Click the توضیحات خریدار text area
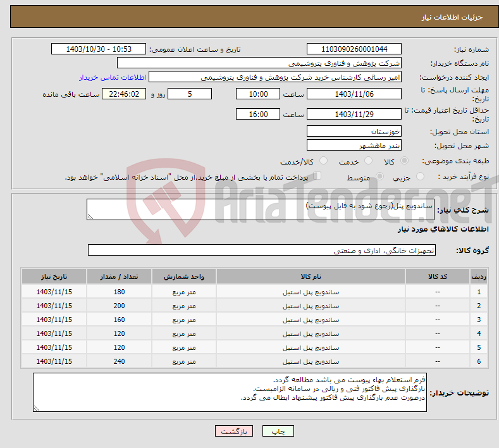Screen dimensions: 499x448 [x=230, y=392]
